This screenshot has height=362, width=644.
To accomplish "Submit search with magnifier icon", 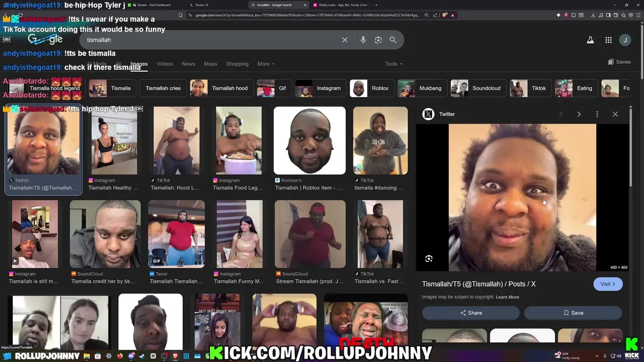I will coord(393,40).
